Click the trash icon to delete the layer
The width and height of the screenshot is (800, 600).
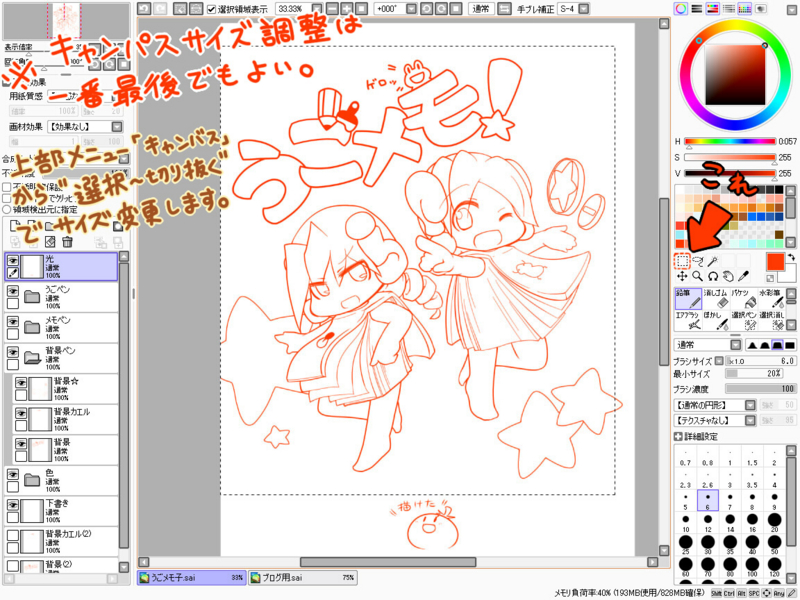click(66, 240)
